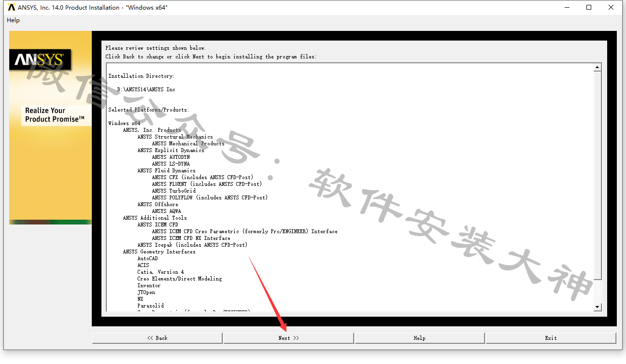The image size is (626, 364).
Task: Close the installer window
Action: [x=611, y=7]
